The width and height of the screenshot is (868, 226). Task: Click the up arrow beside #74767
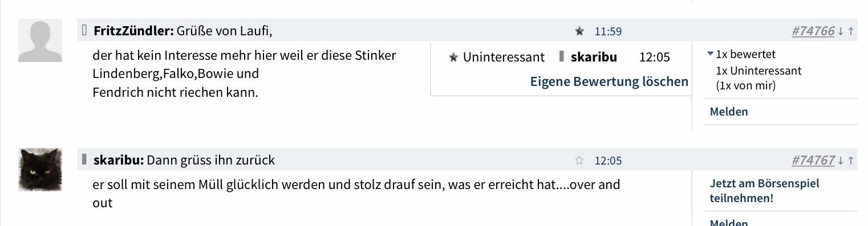(x=851, y=161)
